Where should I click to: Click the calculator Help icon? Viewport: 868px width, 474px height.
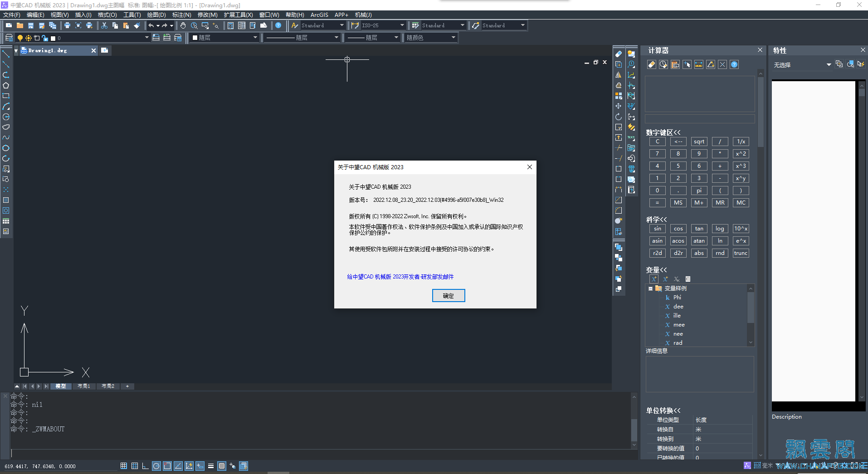(x=734, y=64)
